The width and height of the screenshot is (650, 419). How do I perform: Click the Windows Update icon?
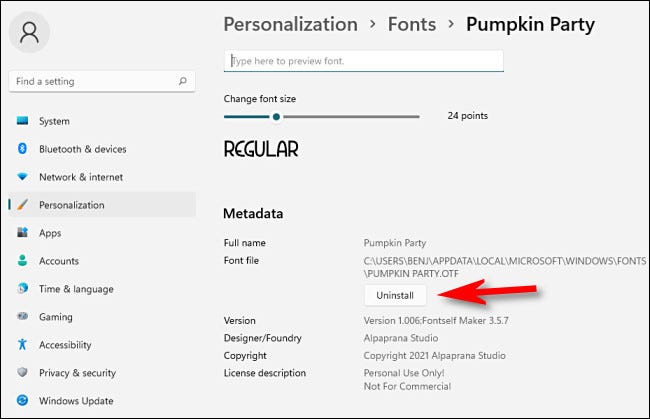tap(22, 400)
